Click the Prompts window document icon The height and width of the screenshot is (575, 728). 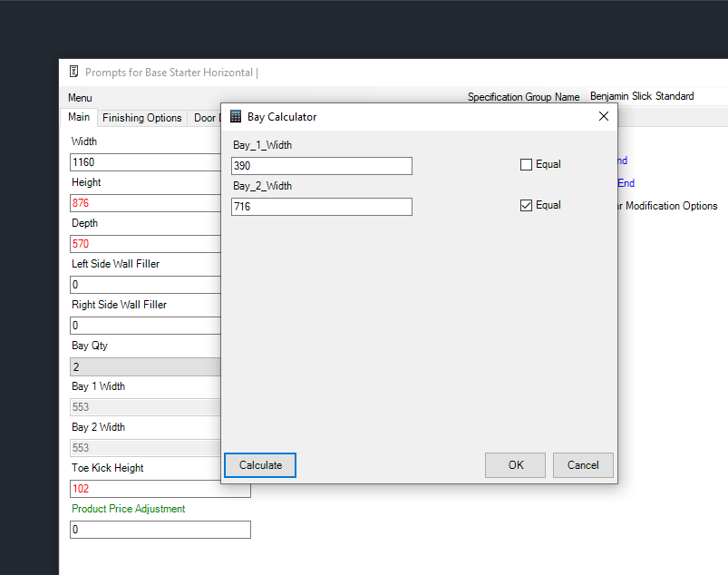coord(73,72)
